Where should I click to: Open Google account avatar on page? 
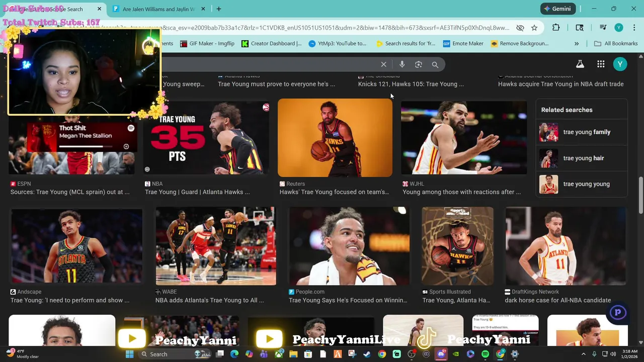pyautogui.click(x=620, y=64)
